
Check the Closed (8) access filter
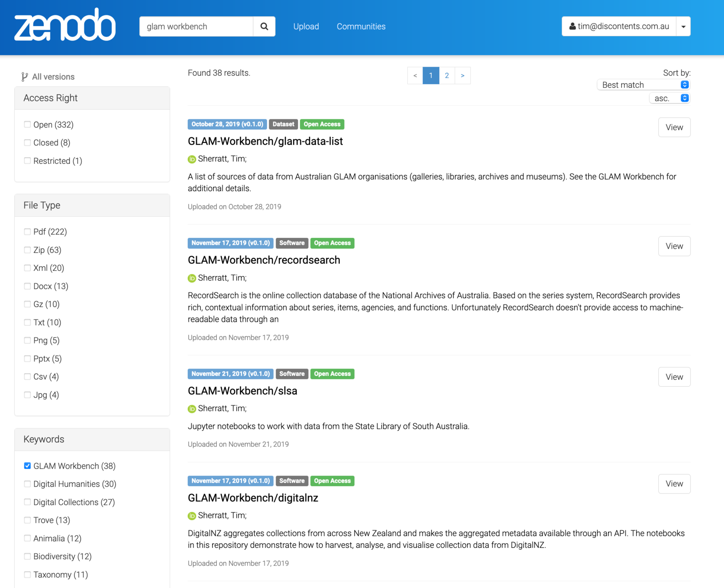pyautogui.click(x=27, y=142)
